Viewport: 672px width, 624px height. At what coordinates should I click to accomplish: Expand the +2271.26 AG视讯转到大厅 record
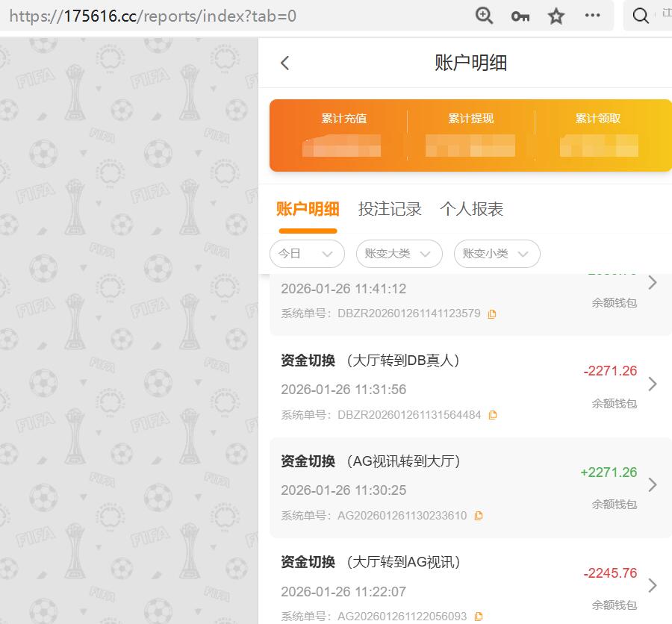pyautogui.click(x=652, y=485)
